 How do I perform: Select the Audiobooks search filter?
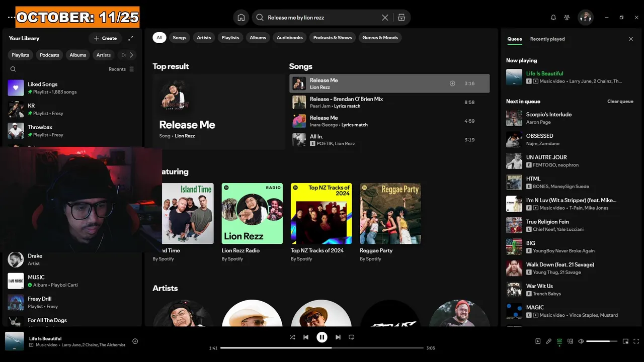point(290,38)
